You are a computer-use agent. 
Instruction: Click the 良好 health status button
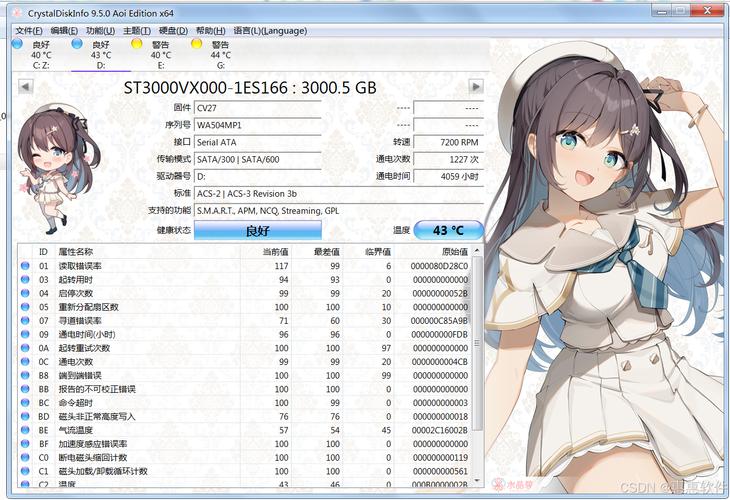pyautogui.click(x=257, y=230)
